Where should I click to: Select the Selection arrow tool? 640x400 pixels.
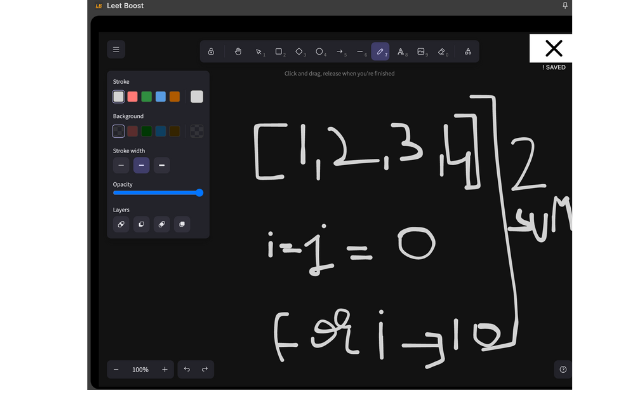259,52
